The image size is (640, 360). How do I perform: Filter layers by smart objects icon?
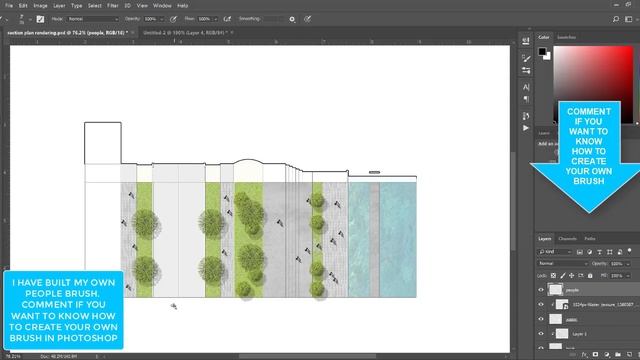click(x=620, y=252)
